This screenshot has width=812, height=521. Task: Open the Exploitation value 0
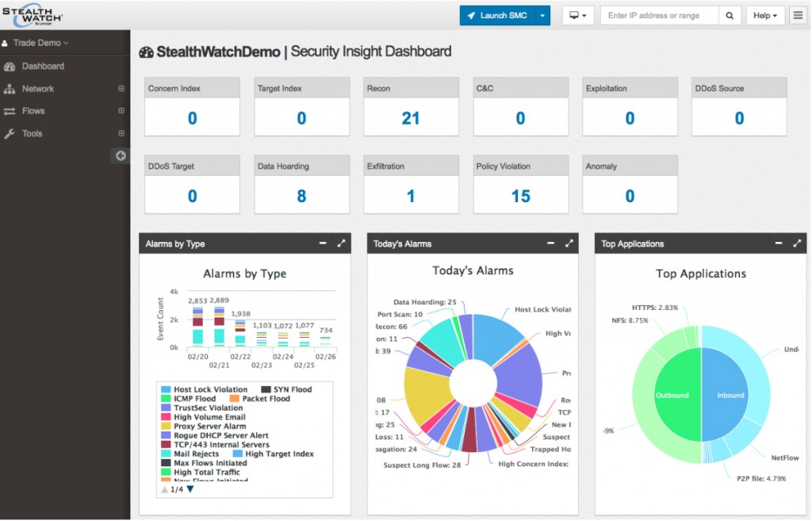point(630,118)
